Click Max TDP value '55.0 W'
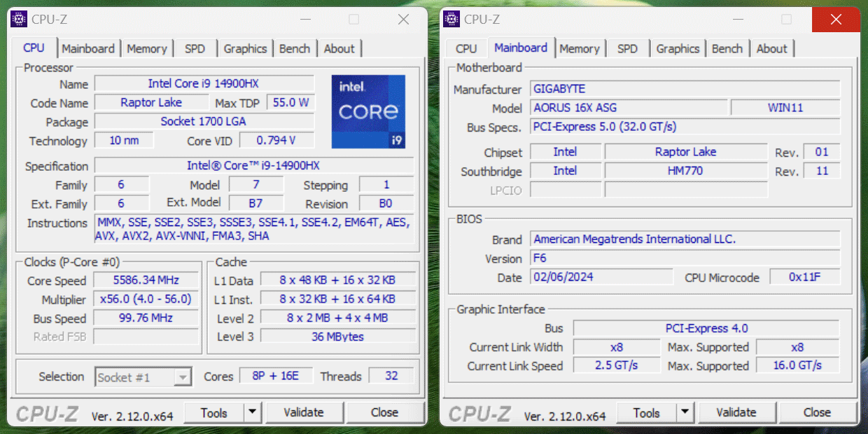This screenshot has width=868, height=434. [290, 102]
